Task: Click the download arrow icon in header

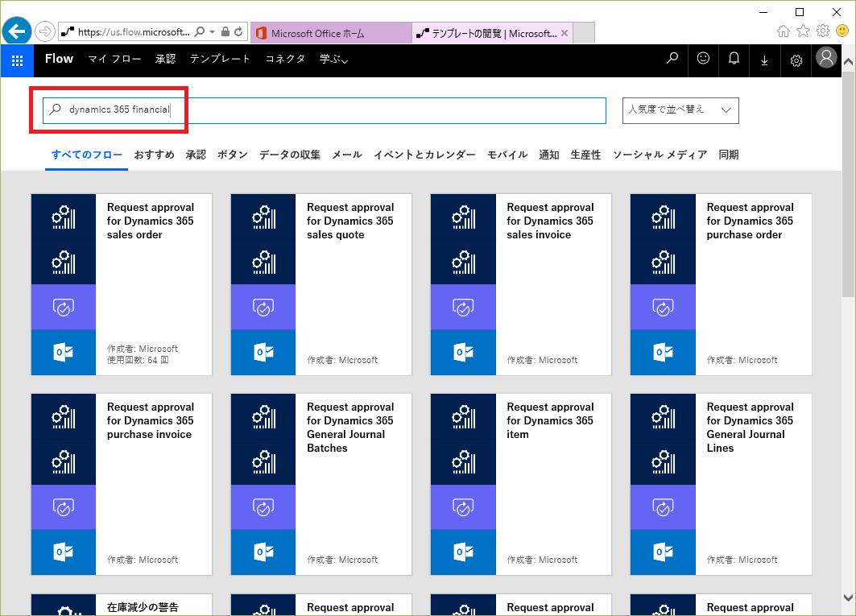Action: click(765, 60)
